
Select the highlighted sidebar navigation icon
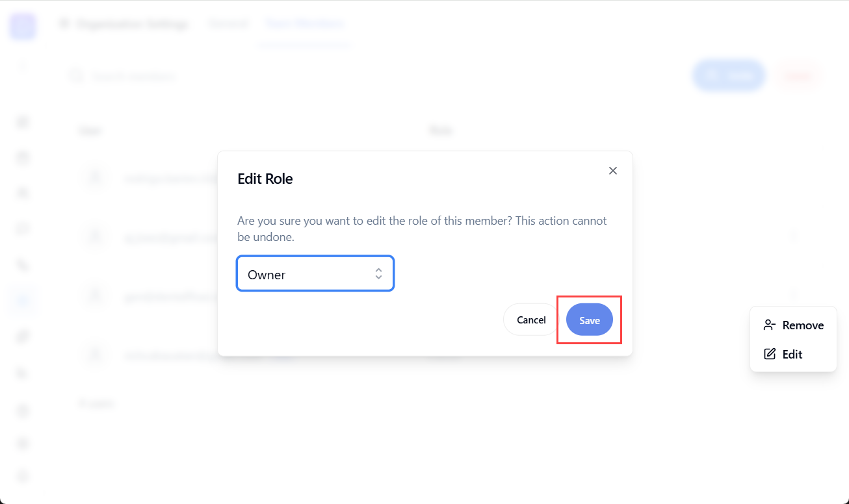pyautogui.click(x=22, y=300)
